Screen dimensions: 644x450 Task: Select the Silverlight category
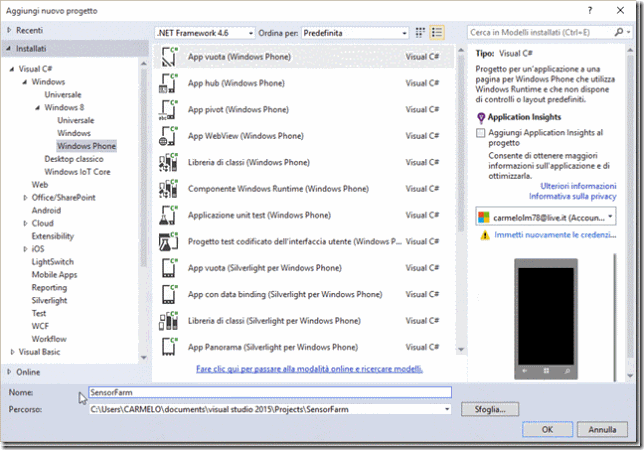pos(49,301)
